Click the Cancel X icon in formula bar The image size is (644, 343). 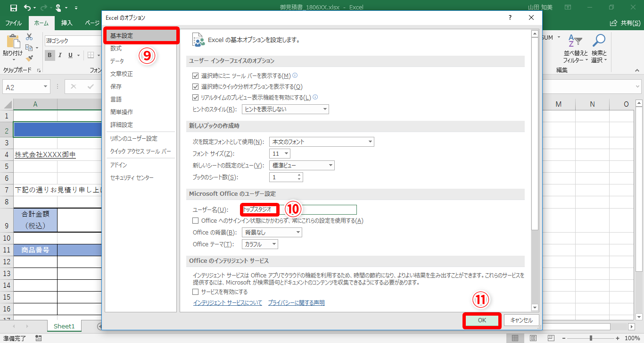point(73,87)
